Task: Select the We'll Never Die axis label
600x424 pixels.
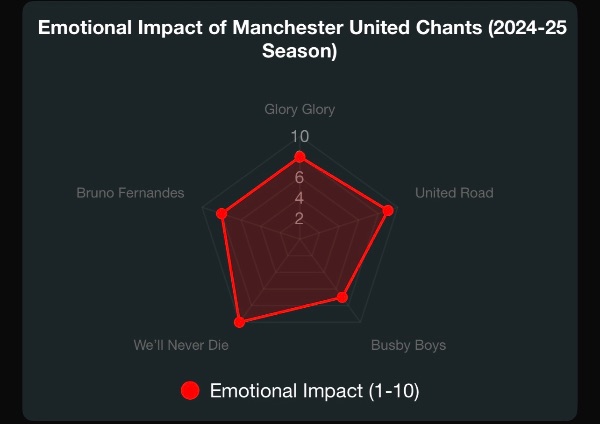Action: point(181,345)
